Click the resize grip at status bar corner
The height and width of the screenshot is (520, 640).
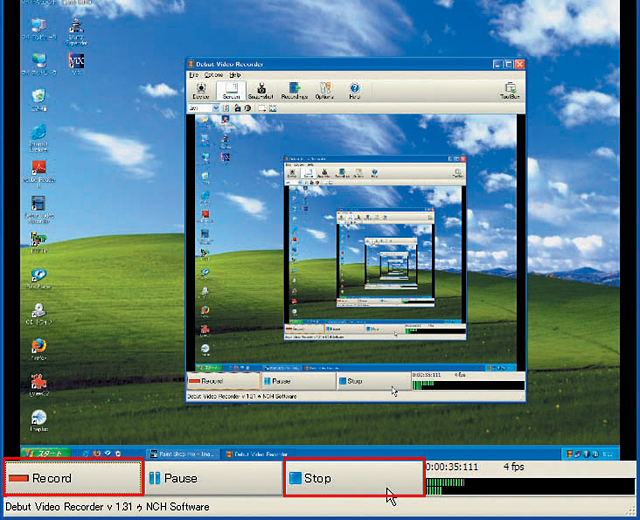tap(631, 511)
